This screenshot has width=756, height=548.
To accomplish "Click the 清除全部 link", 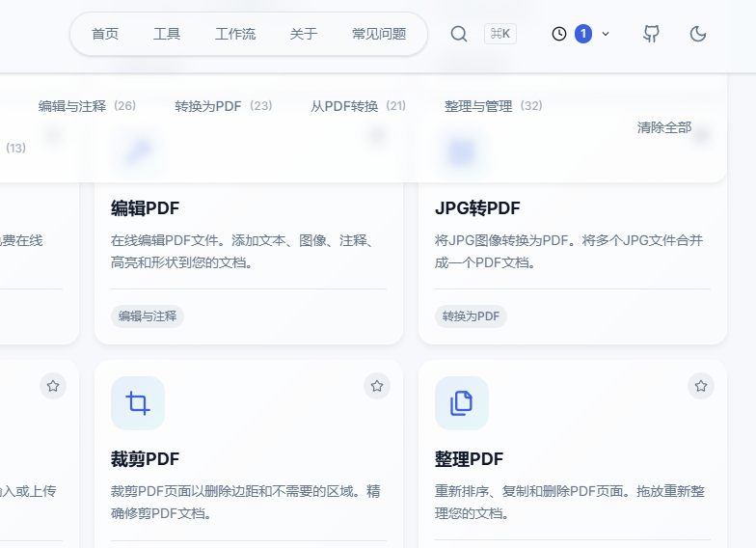I will 664,127.
